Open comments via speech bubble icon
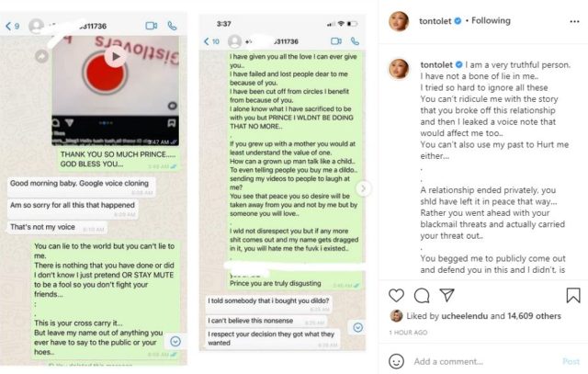Viewport: 588px width, 374px height. pos(422,296)
